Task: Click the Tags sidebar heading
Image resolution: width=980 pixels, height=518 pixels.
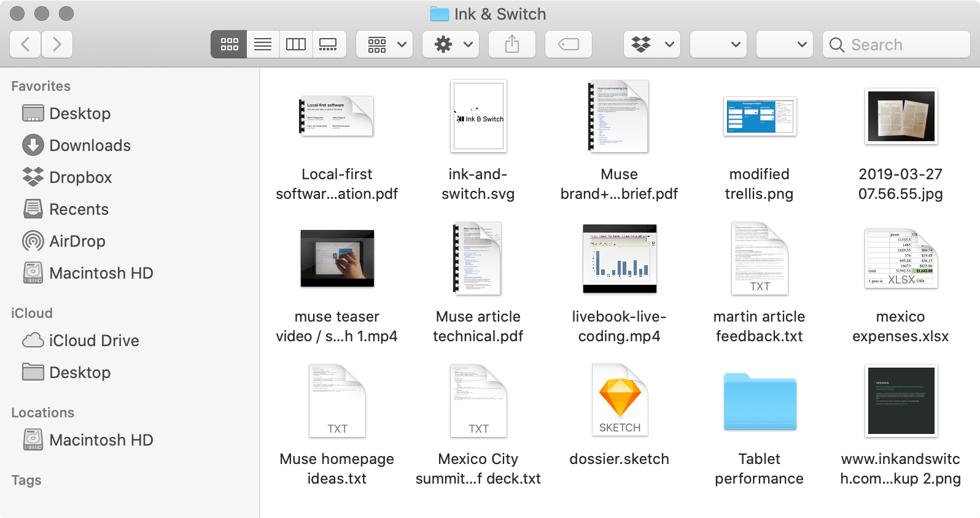Action: tap(26, 481)
